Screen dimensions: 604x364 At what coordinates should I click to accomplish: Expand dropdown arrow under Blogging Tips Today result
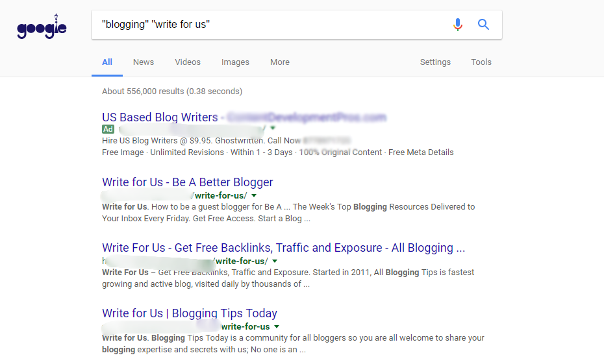(277, 326)
